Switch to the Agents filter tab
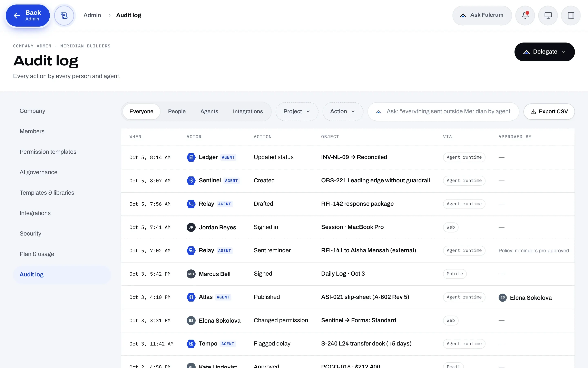The image size is (588, 368). pos(209,111)
